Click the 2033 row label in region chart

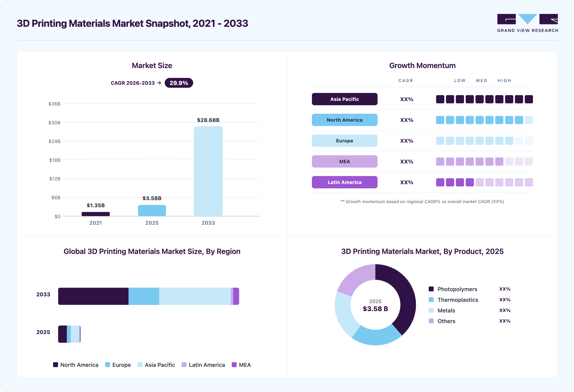point(43,294)
